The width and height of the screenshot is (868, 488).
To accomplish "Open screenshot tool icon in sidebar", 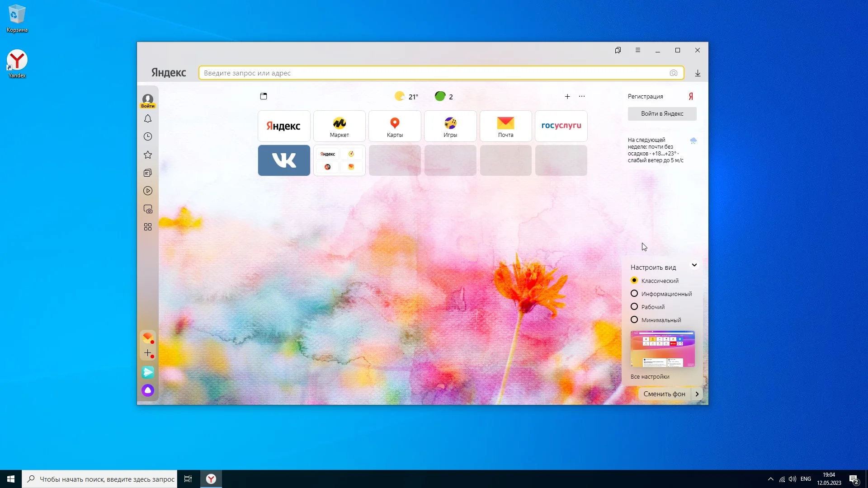I will click(x=148, y=209).
